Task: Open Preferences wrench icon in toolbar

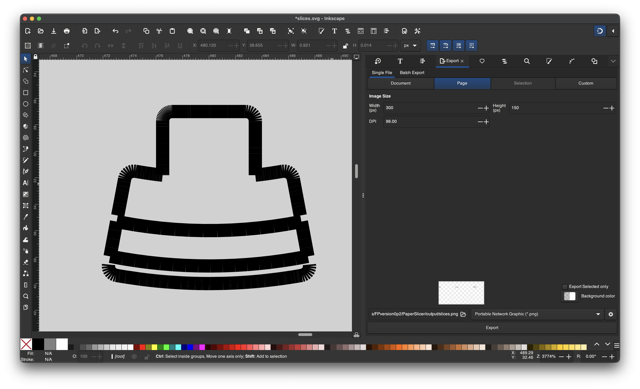Action: click(417, 31)
